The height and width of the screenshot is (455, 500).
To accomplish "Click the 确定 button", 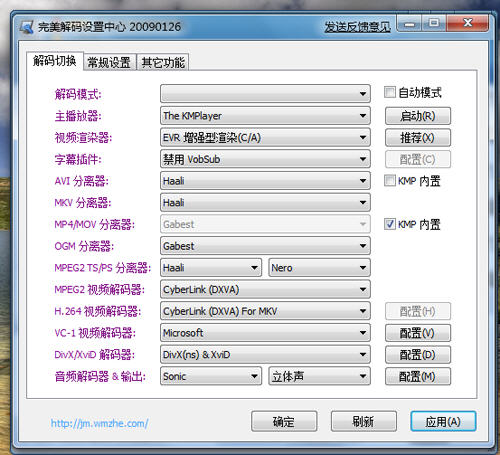I will 284,422.
